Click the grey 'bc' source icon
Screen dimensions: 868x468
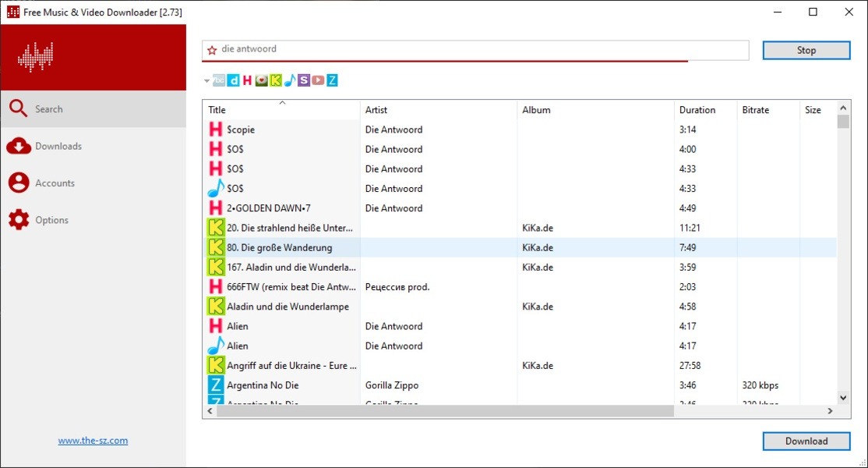point(219,80)
